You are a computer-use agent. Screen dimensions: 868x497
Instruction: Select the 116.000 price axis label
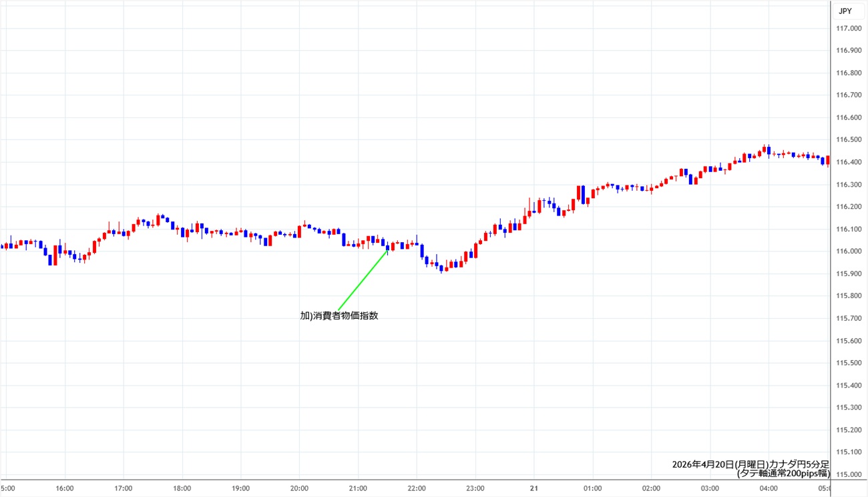[x=848, y=252]
